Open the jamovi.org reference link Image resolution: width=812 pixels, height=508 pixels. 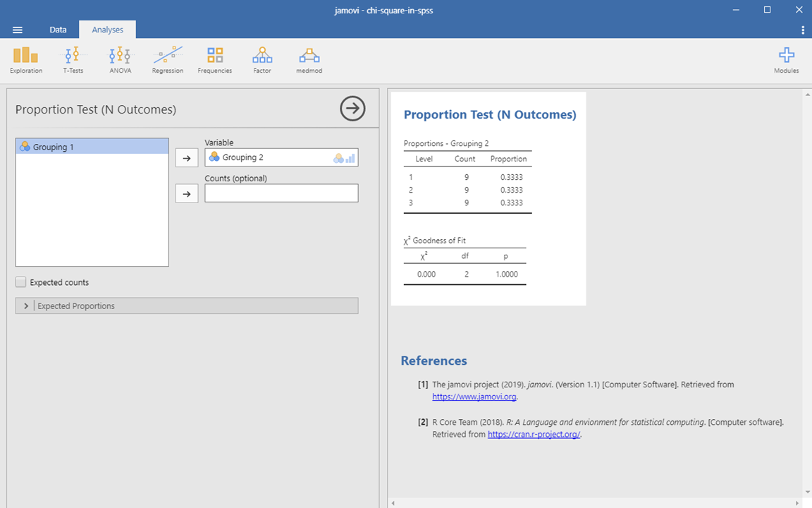click(474, 397)
